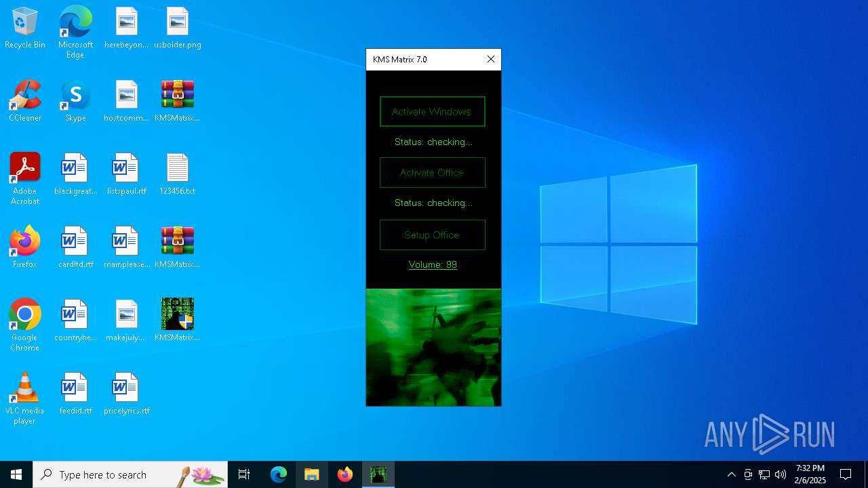Click the Volume: 99 link
The height and width of the screenshot is (488, 868).
click(433, 265)
